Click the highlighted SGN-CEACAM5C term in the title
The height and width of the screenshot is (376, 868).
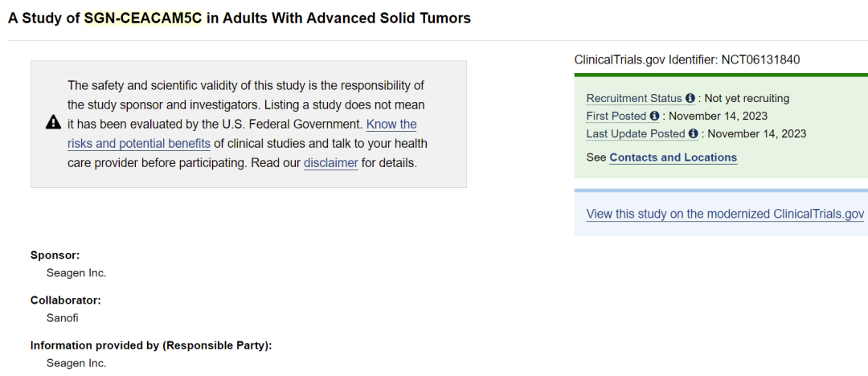pos(143,18)
